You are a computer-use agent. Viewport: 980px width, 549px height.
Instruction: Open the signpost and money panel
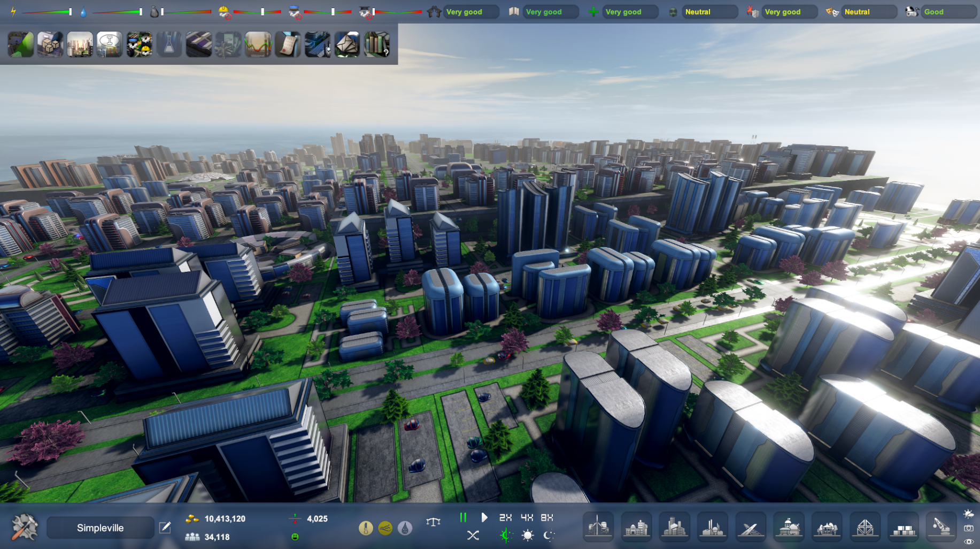pos(228,44)
